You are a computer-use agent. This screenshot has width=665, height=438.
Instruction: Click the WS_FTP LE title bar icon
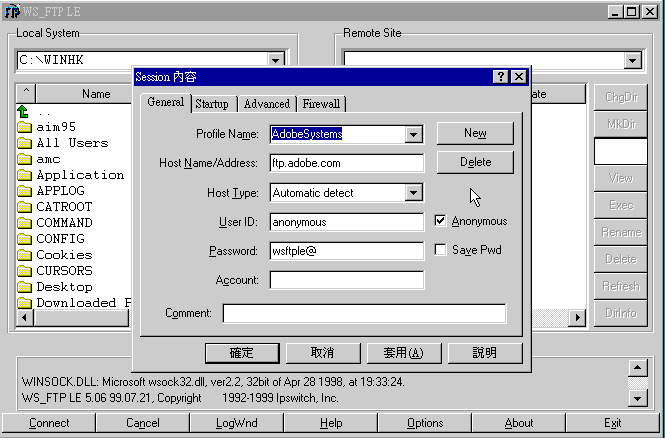(11, 11)
